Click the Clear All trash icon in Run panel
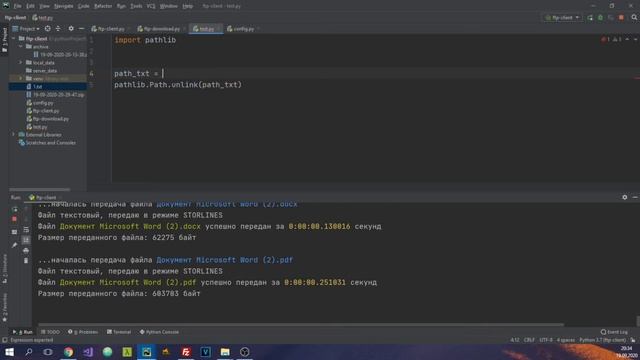Image resolution: width=640 pixels, height=360 pixels. [x=26, y=260]
